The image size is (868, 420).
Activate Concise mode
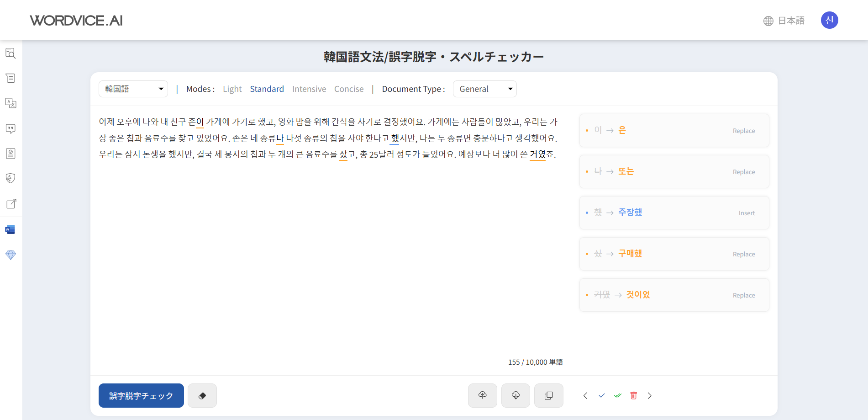349,89
